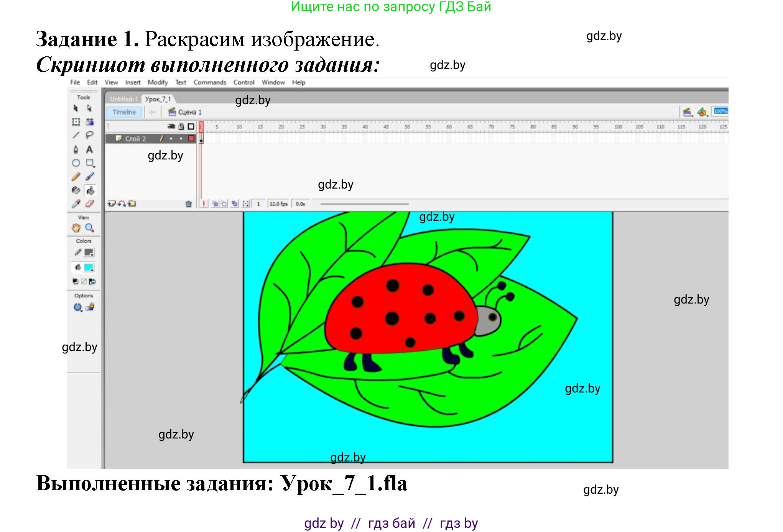Open the Rectangle tool options arrow
Screen dimensions: 783x532
click(94, 166)
